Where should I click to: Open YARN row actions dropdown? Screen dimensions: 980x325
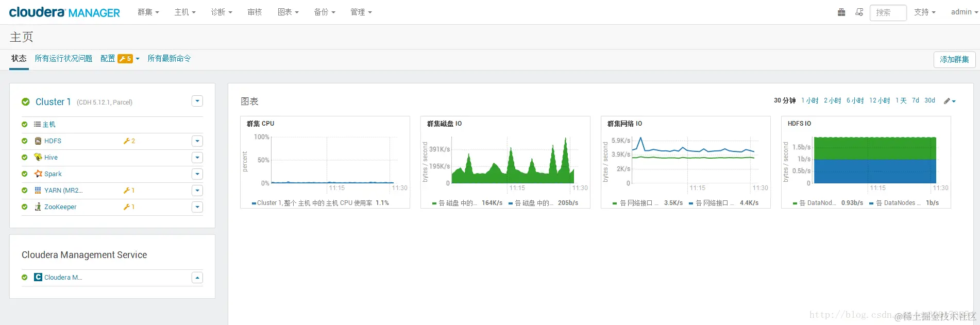coord(197,191)
